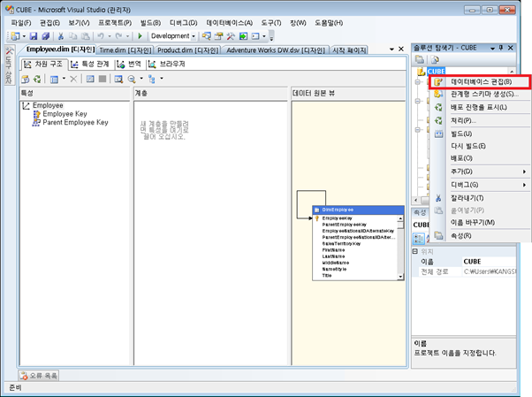Viewport: 532px width, 397px height.
Task: Open the 시작 페이지 document tab
Action: pyautogui.click(x=349, y=50)
